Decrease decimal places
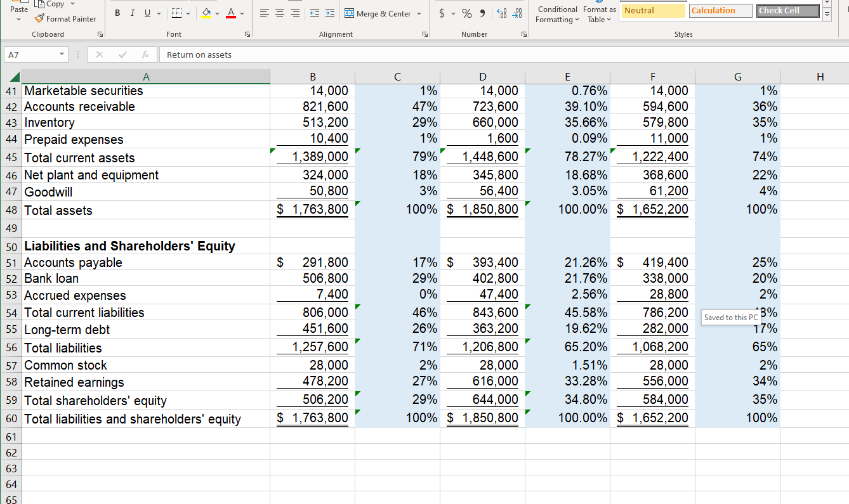The height and width of the screenshot is (504, 849). tap(517, 13)
